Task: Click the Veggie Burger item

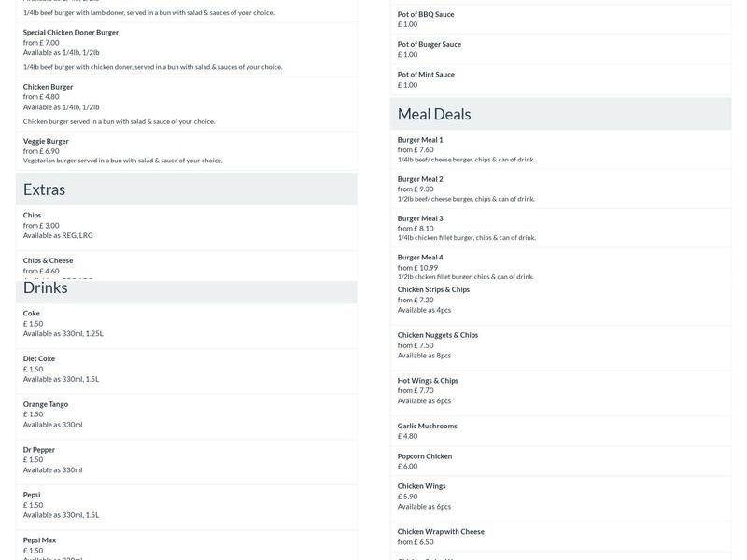Action: (46, 141)
